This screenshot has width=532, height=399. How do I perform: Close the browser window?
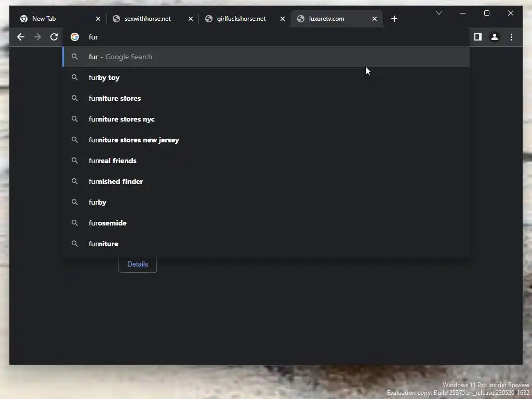click(511, 13)
